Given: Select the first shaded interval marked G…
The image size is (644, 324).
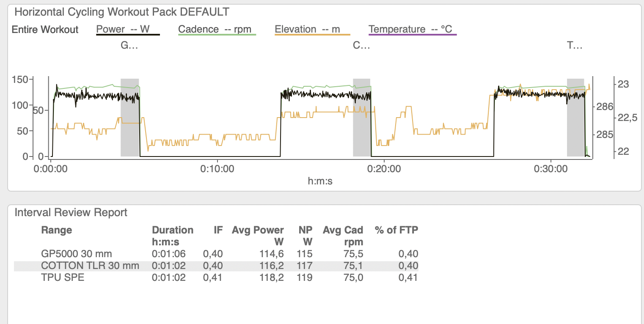Looking at the screenshot, I should (x=129, y=117).
